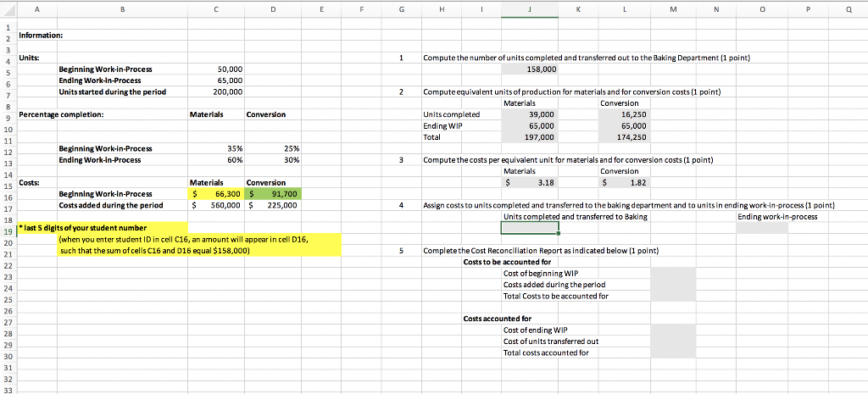Click the Cost of beginning WIP label
This screenshot has height=394, width=868.
pos(541,274)
